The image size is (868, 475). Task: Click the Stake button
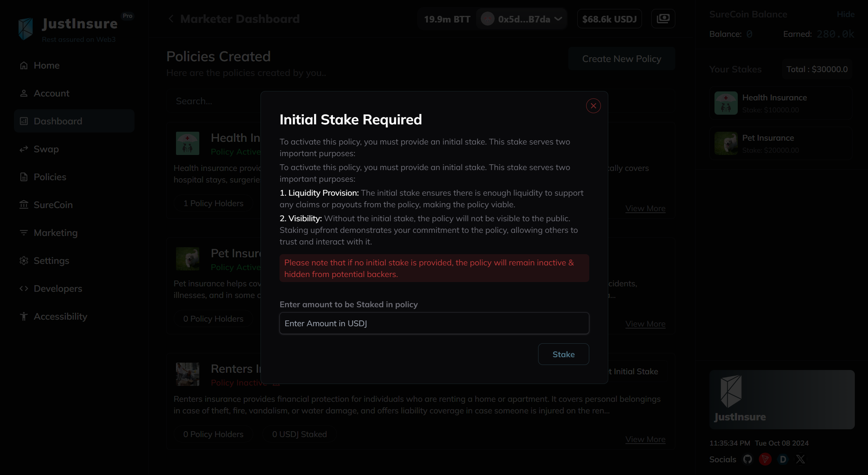[x=563, y=354]
